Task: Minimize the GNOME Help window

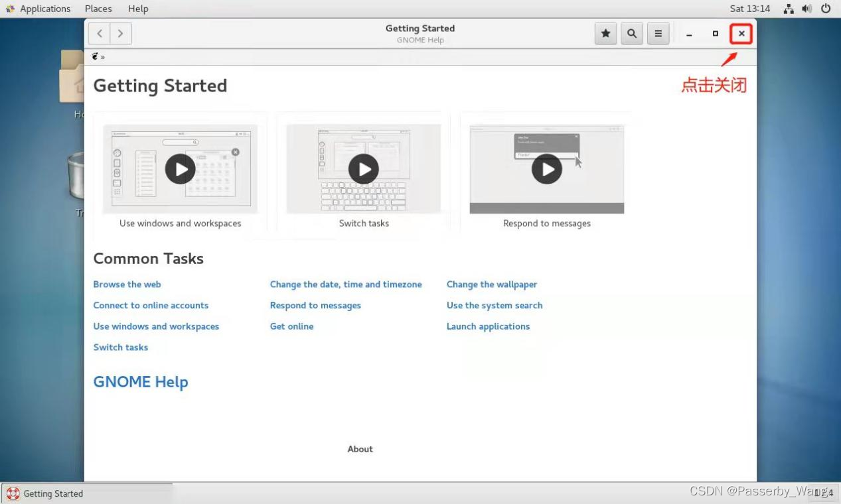Action: click(x=689, y=34)
